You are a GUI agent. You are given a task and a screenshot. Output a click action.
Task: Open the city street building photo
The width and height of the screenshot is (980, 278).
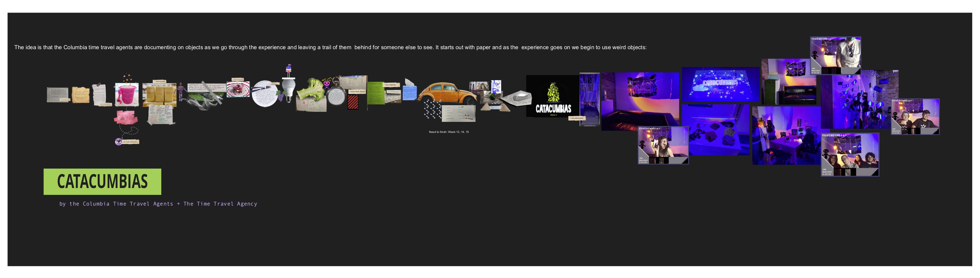coord(479,88)
